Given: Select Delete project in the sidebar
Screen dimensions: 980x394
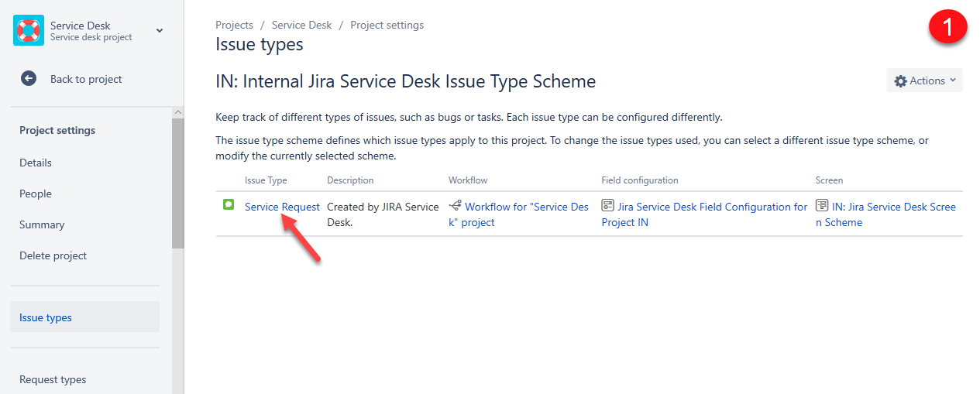Looking at the screenshot, I should point(53,255).
